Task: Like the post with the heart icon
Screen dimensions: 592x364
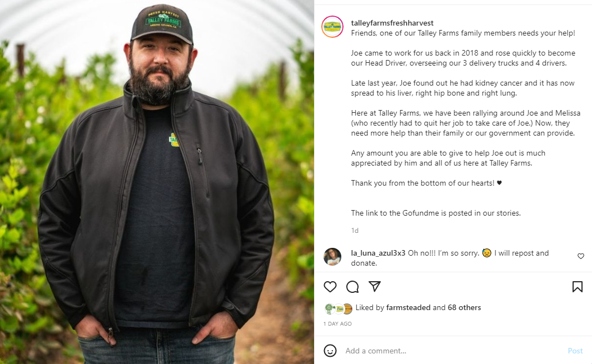Action: click(330, 287)
